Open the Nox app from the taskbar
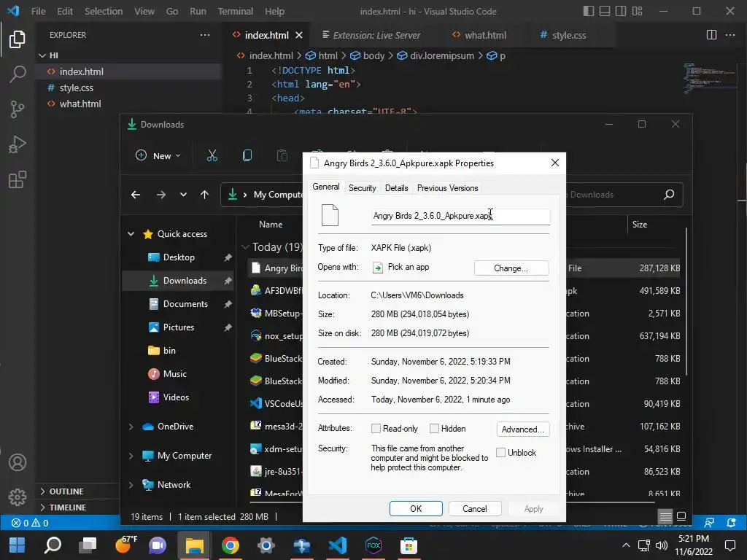Image resolution: width=747 pixels, height=560 pixels. coord(373,545)
